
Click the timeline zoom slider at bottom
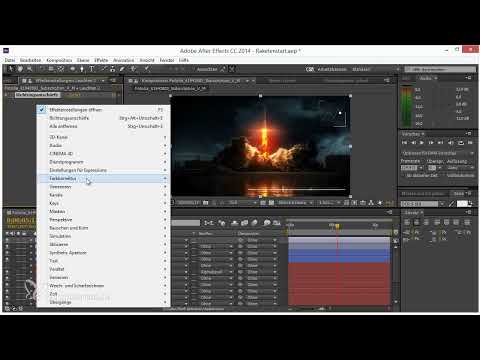pos(321,309)
